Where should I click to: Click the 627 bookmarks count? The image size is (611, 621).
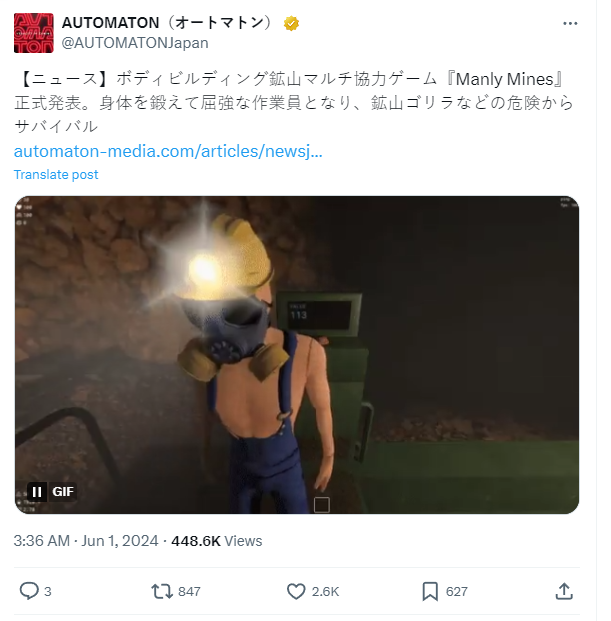click(x=457, y=592)
